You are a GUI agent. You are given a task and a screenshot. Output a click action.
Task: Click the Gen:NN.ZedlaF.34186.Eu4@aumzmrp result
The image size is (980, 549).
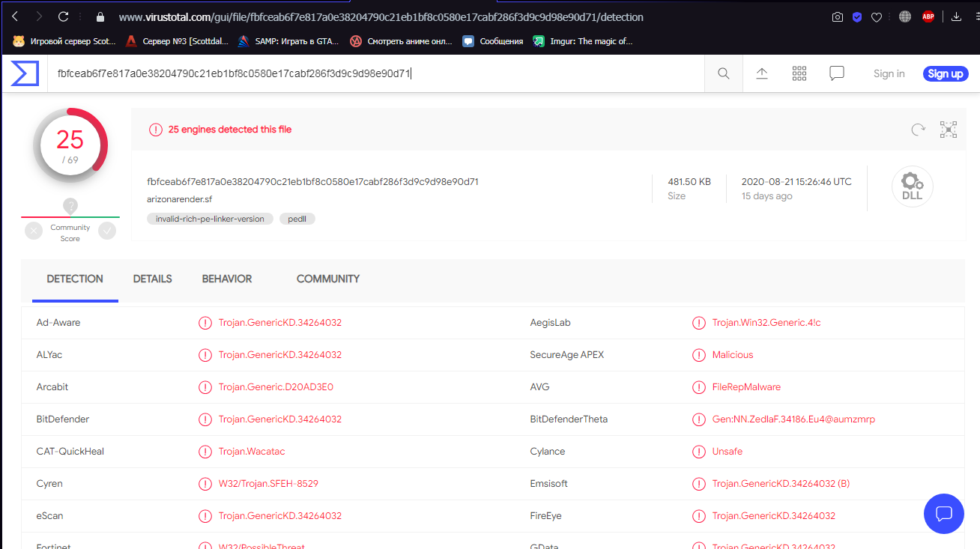(x=793, y=419)
